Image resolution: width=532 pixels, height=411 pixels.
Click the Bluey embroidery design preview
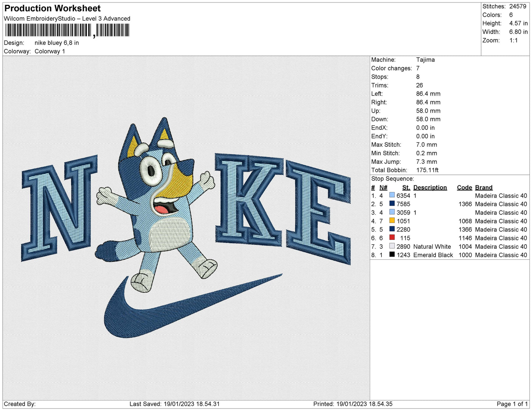point(186,228)
